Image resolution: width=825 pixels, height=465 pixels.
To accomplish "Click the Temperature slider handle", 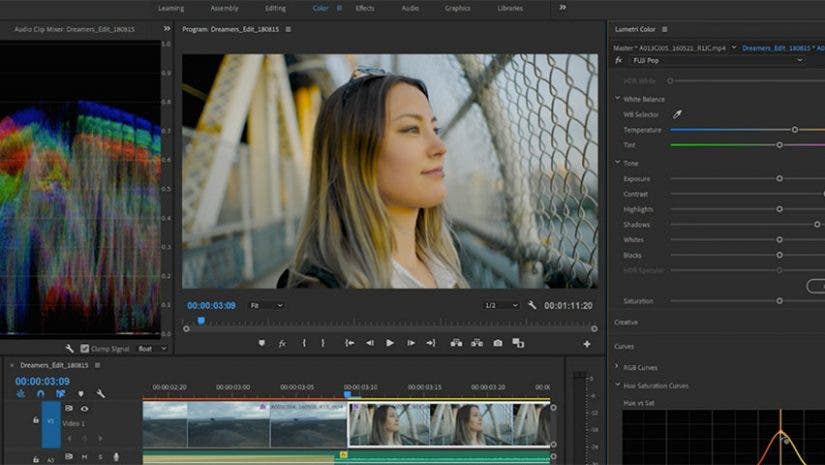I will pos(795,129).
